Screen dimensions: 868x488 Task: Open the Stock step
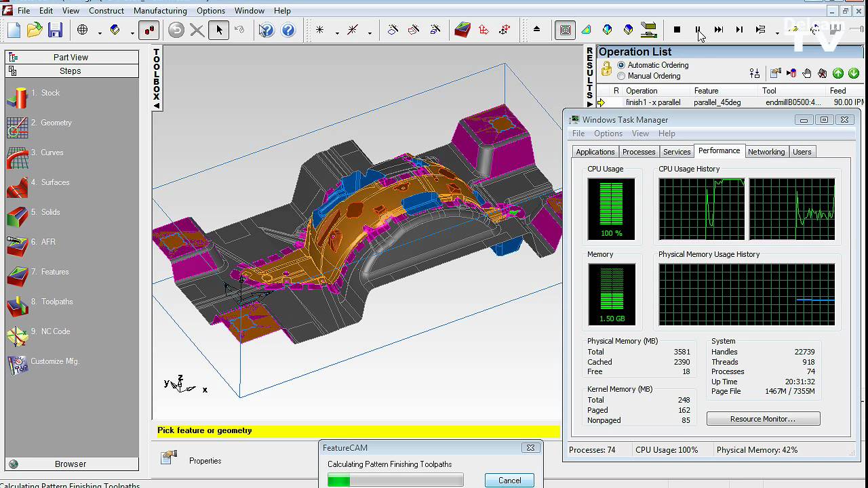point(50,93)
